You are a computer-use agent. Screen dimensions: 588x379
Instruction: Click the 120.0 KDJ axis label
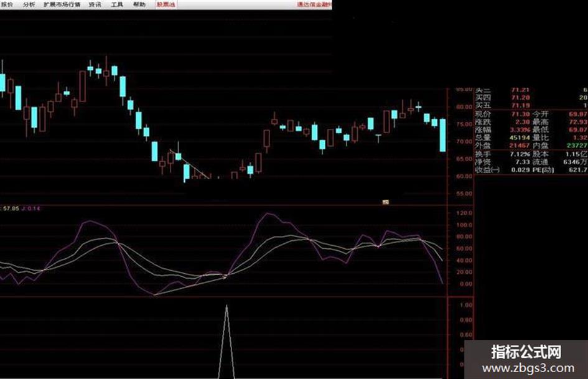pos(465,213)
